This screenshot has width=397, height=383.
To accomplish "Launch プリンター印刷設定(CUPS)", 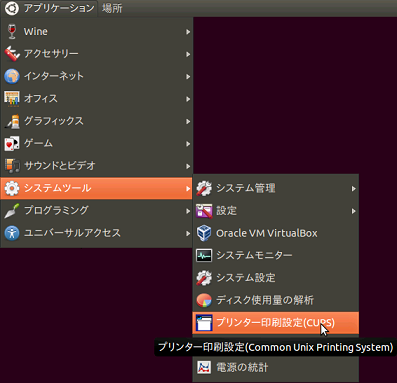I will (276, 323).
